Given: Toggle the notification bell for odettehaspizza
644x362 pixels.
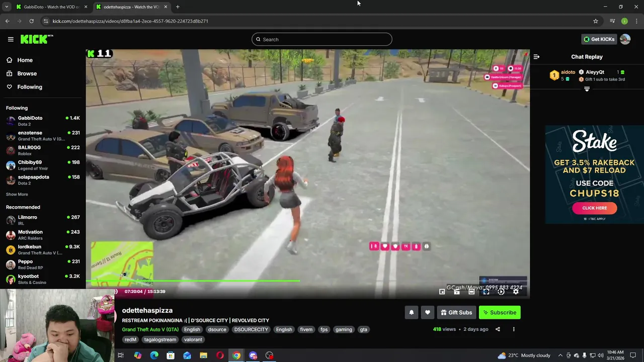Looking at the screenshot, I should click(412, 313).
